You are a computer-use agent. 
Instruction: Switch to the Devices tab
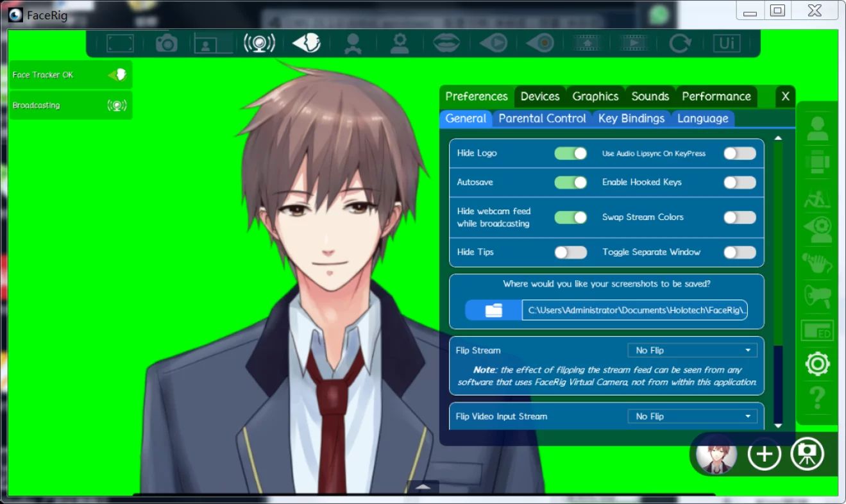[540, 96]
